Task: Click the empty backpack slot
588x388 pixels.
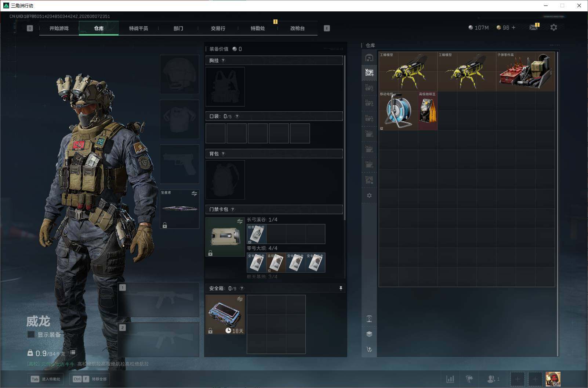Action: tap(225, 180)
